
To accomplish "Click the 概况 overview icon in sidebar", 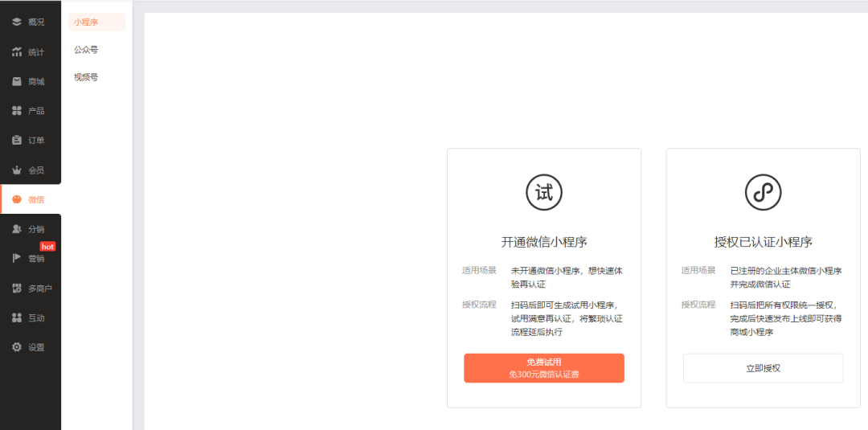I will [17, 23].
